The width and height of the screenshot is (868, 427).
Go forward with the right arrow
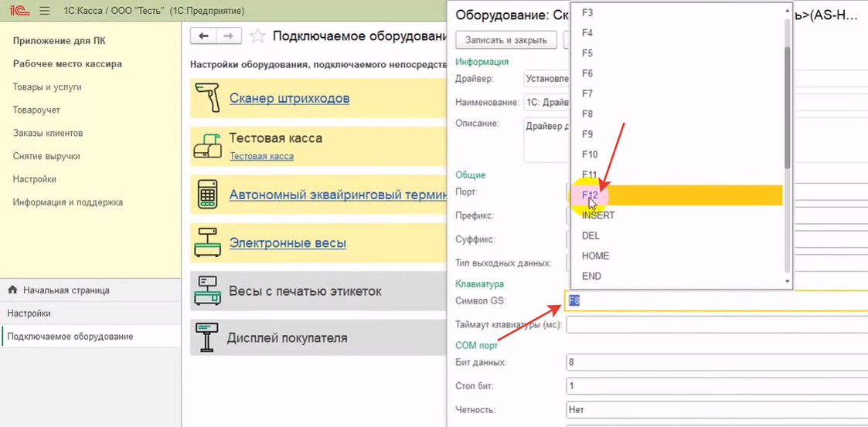pyautogui.click(x=229, y=36)
